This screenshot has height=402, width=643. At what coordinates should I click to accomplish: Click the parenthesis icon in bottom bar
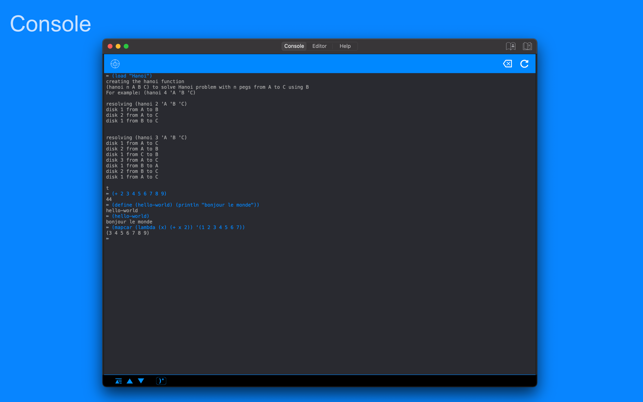pyautogui.click(x=161, y=381)
